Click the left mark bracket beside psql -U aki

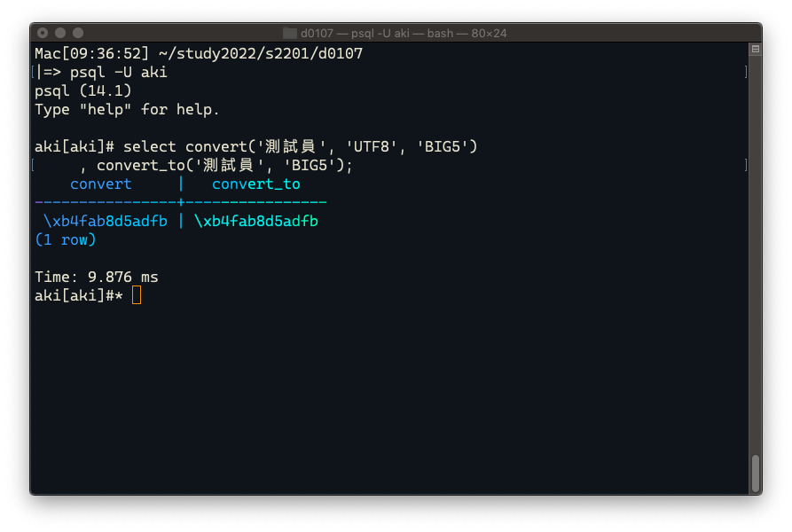tap(33, 72)
